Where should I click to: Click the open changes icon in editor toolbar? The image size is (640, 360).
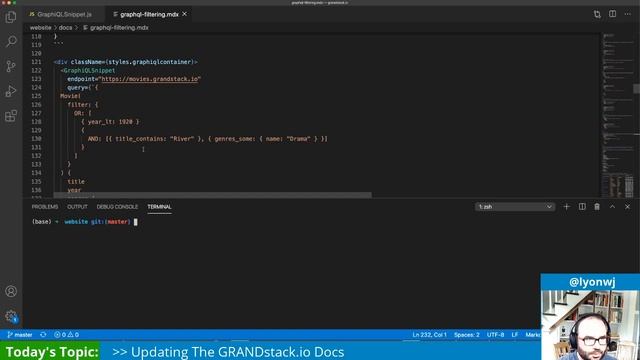597,14
